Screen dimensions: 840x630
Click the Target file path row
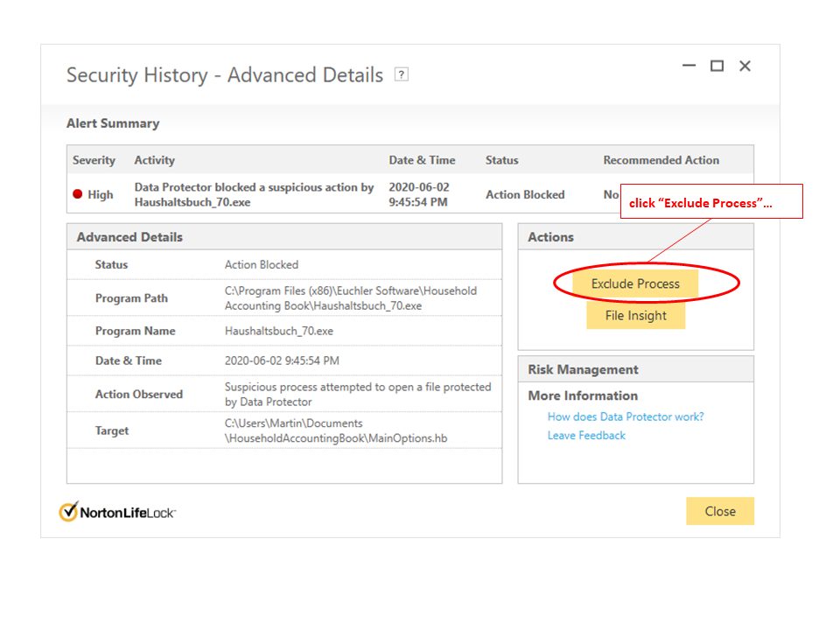pyautogui.click(x=284, y=430)
